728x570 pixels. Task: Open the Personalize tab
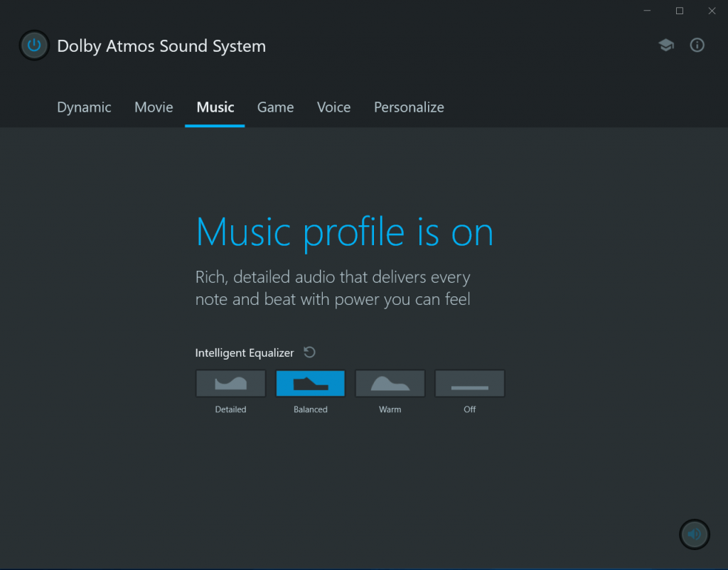[409, 107]
